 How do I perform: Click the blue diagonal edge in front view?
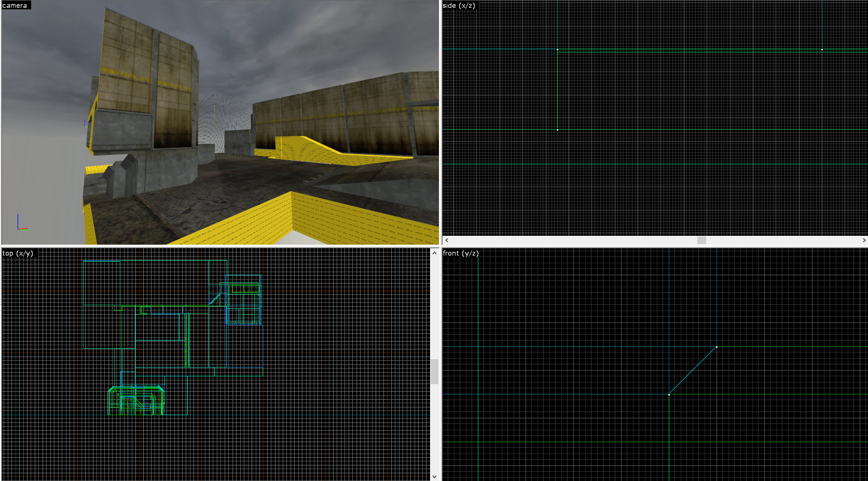point(693,371)
